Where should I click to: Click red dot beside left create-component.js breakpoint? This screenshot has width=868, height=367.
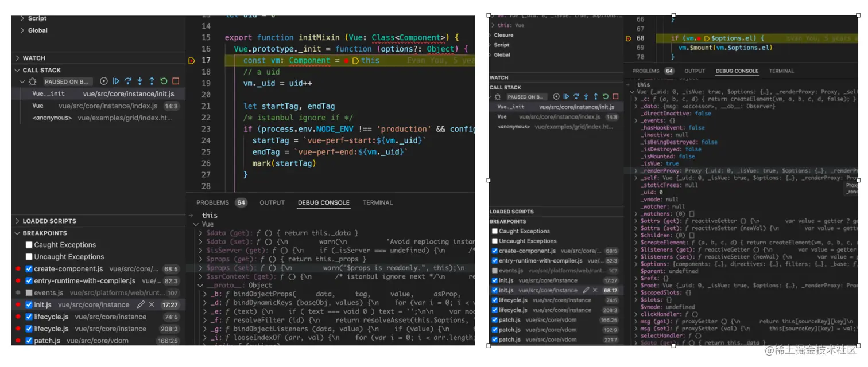(18, 269)
